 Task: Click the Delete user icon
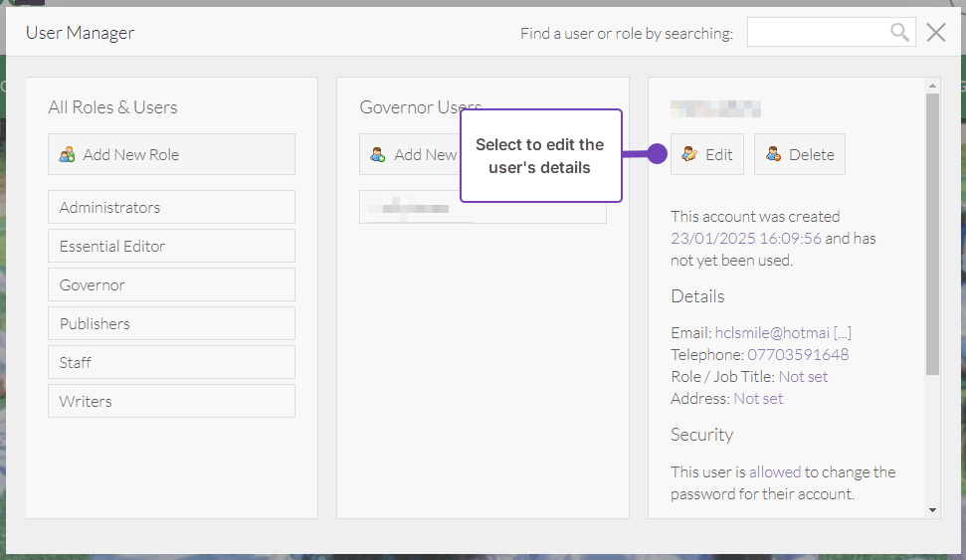click(x=773, y=155)
